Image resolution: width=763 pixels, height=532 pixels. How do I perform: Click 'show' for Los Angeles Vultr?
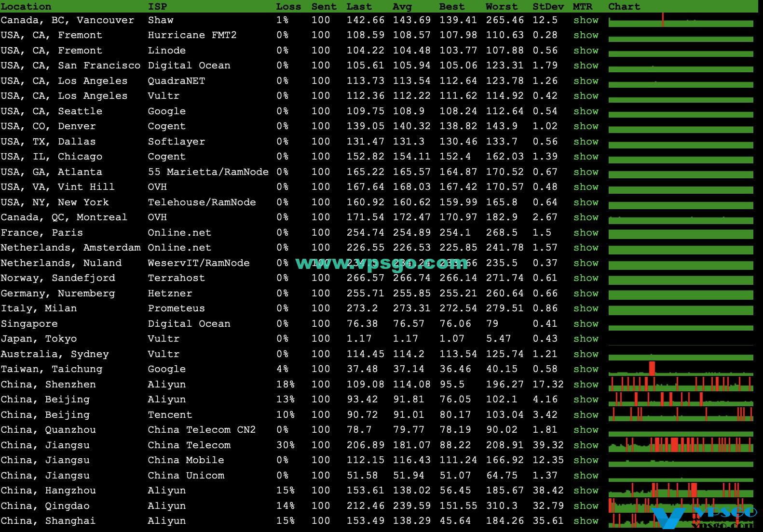(x=586, y=96)
